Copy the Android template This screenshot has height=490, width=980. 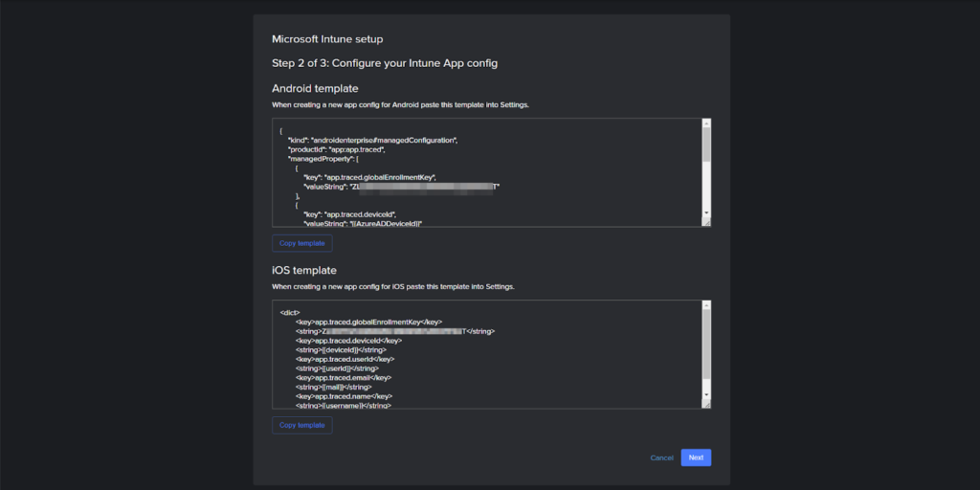click(x=301, y=243)
